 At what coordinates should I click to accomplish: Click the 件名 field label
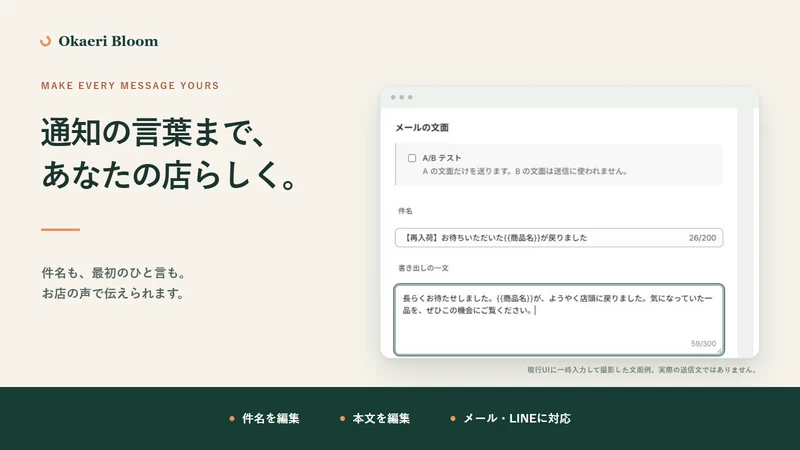click(405, 211)
